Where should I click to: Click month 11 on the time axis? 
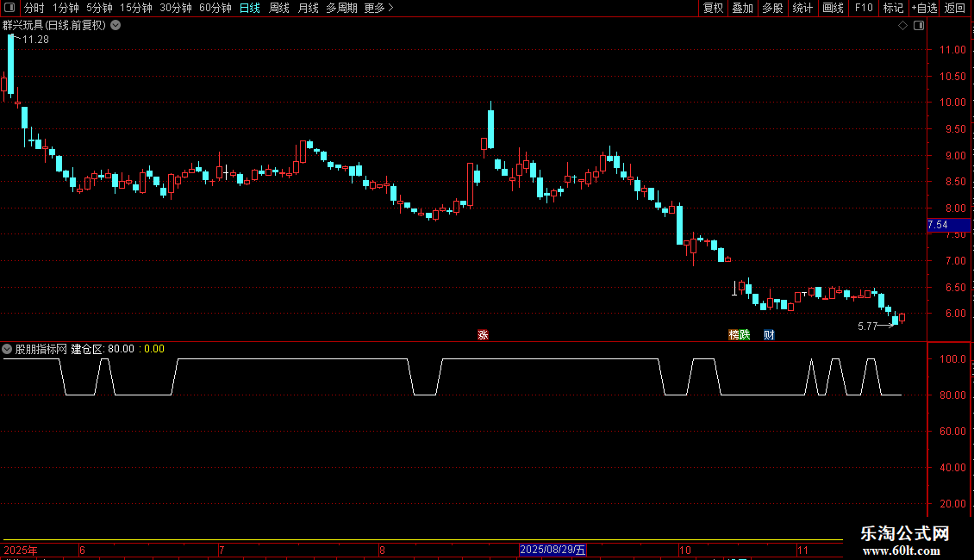point(802,550)
